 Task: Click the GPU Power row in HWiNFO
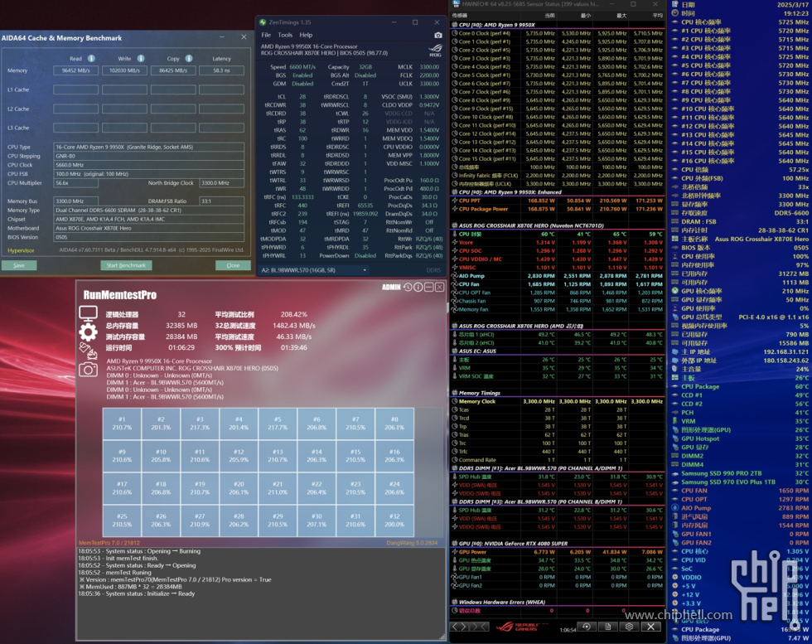[557, 552]
